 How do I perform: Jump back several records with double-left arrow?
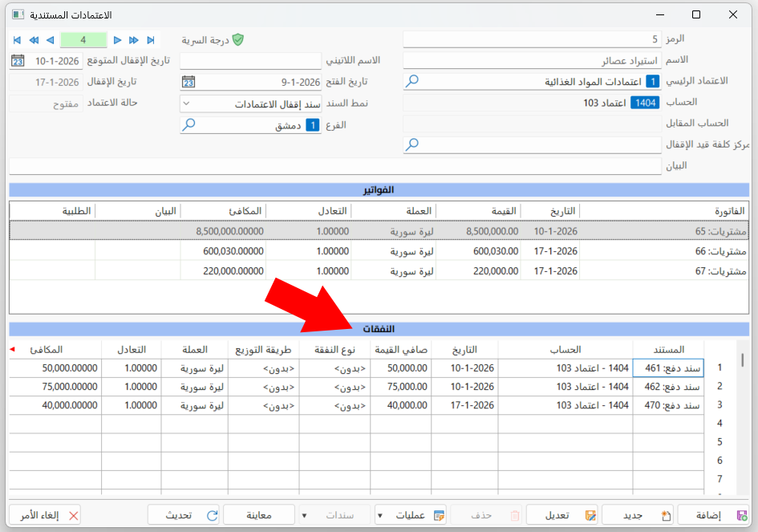34,40
